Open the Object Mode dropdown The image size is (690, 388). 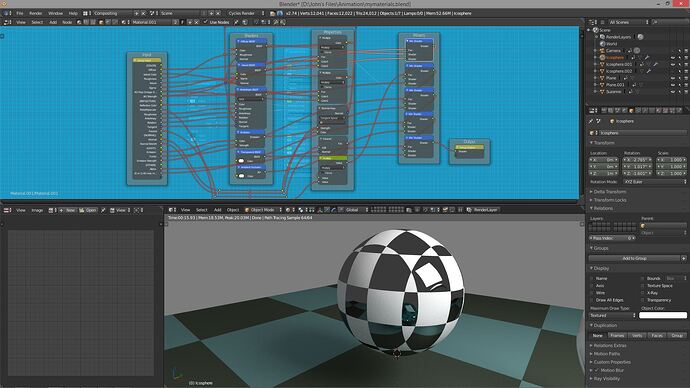(x=262, y=210)
